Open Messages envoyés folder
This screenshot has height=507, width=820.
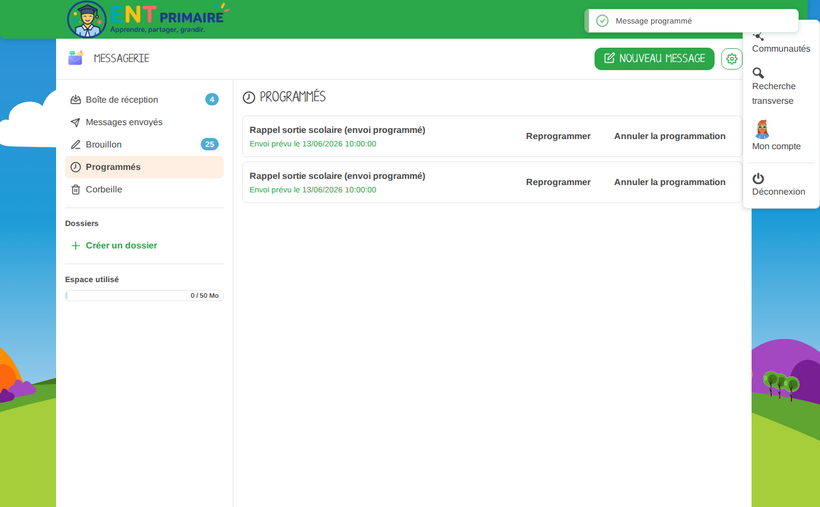pos(144,122)
